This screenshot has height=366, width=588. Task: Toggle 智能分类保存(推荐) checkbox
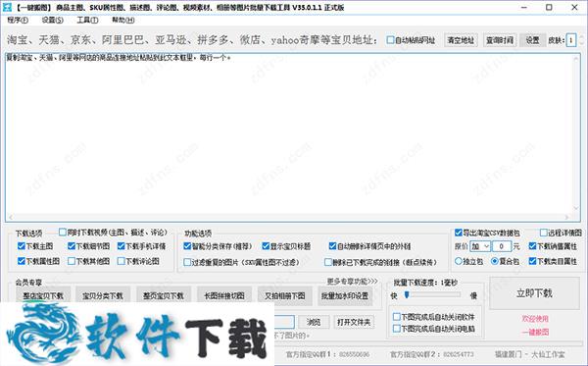tap(187, 246)
